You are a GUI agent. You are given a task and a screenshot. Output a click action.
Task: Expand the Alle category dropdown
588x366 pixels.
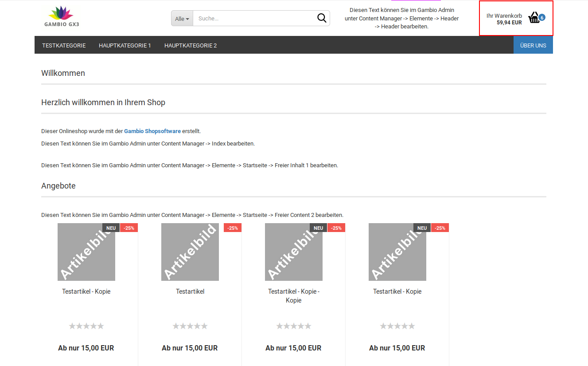pyautogui.click(x=182, y=19)
